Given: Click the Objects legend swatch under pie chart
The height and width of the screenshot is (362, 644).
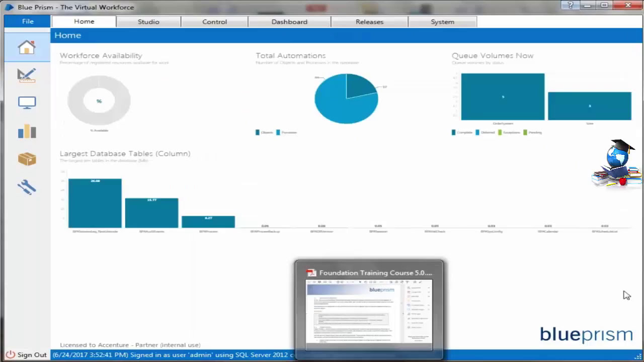Looking at the screenshot, I should 258,132.
